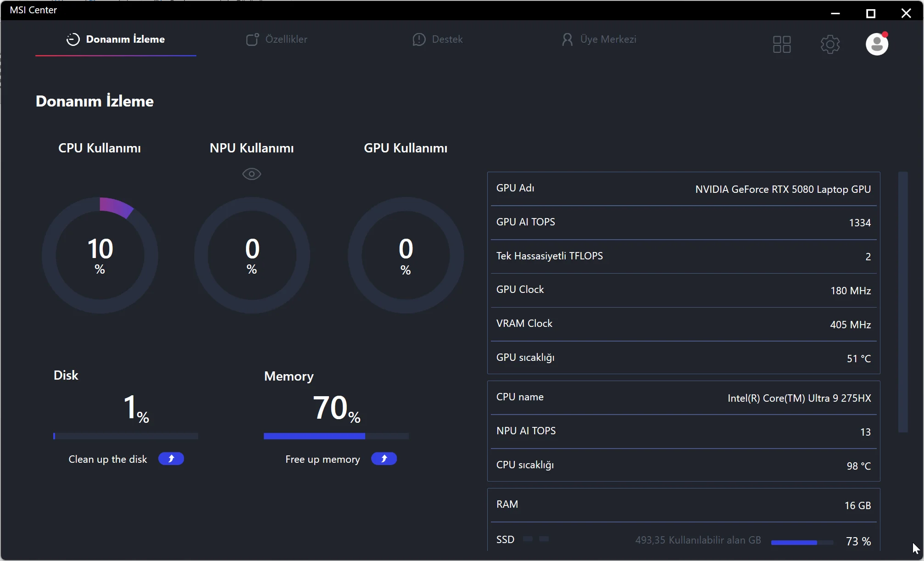Close the MSI Center window

coord(906,13)
